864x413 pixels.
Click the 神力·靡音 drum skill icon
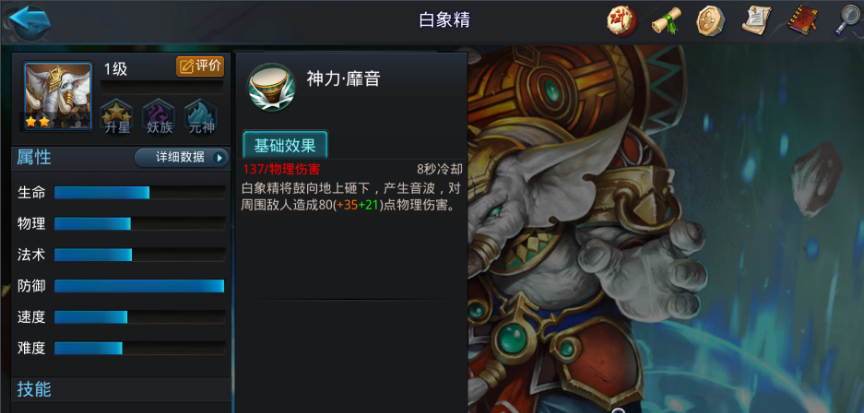[x=271, y=88]
